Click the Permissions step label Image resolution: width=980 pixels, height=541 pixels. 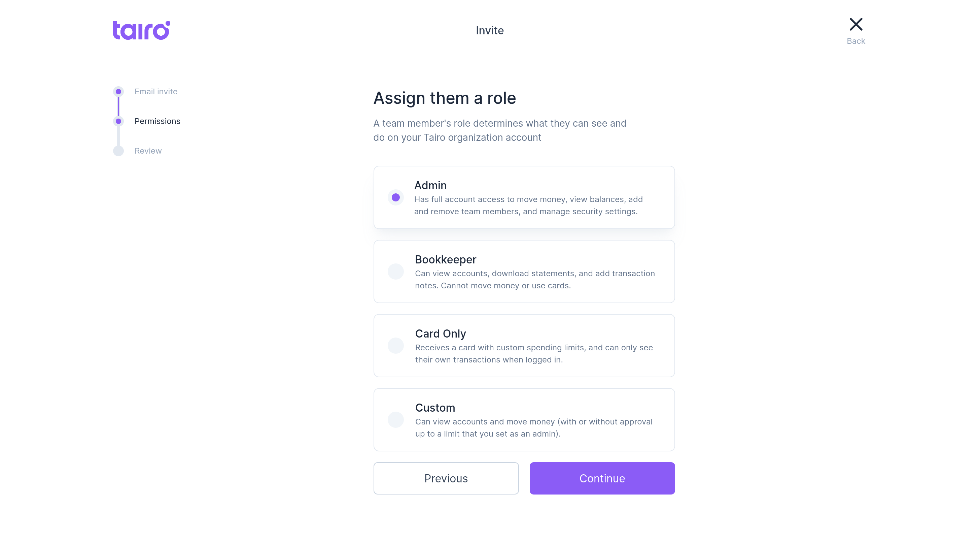click(x=157, y=121)
